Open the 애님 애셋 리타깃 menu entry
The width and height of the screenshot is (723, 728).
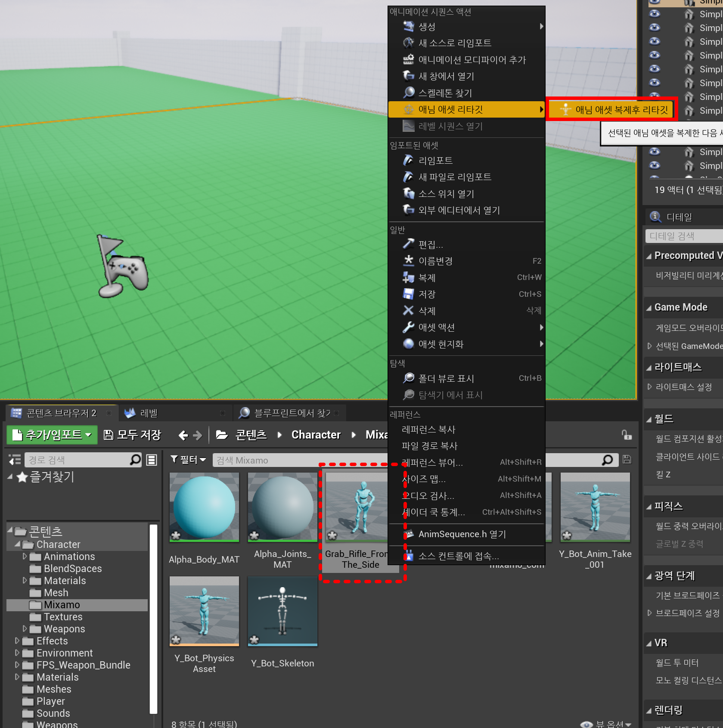[x=466, y=109]
